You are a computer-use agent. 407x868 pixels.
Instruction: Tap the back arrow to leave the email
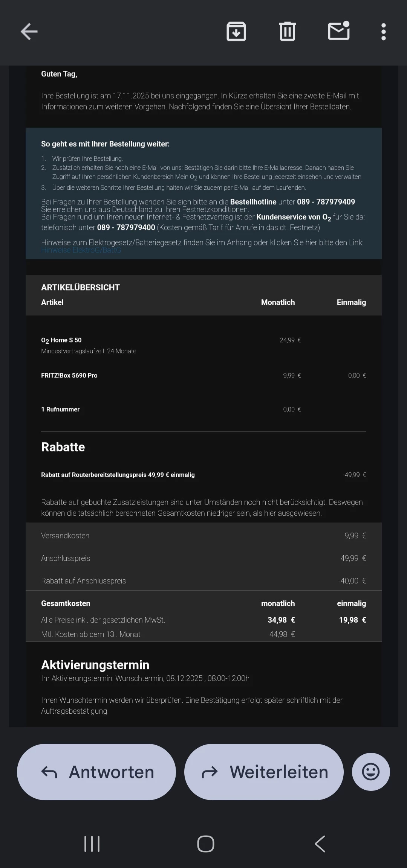(x=29, y=32)
